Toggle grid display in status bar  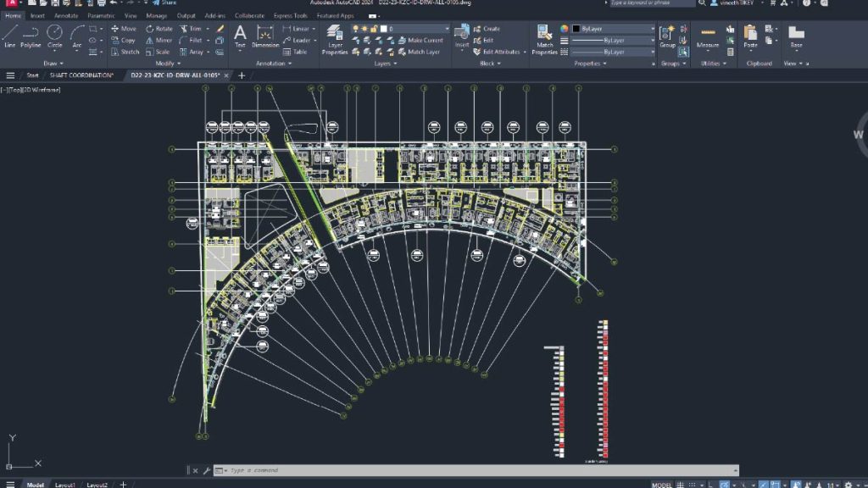coord(680,485)
